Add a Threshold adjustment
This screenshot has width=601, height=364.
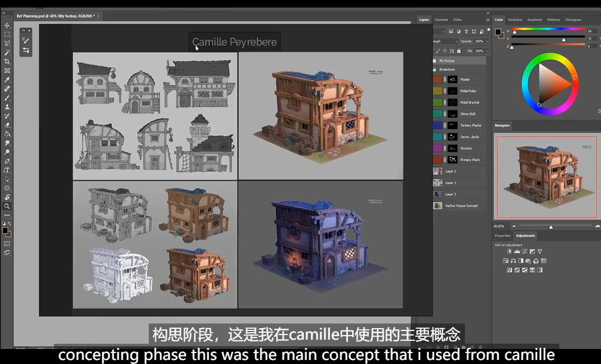525,270
